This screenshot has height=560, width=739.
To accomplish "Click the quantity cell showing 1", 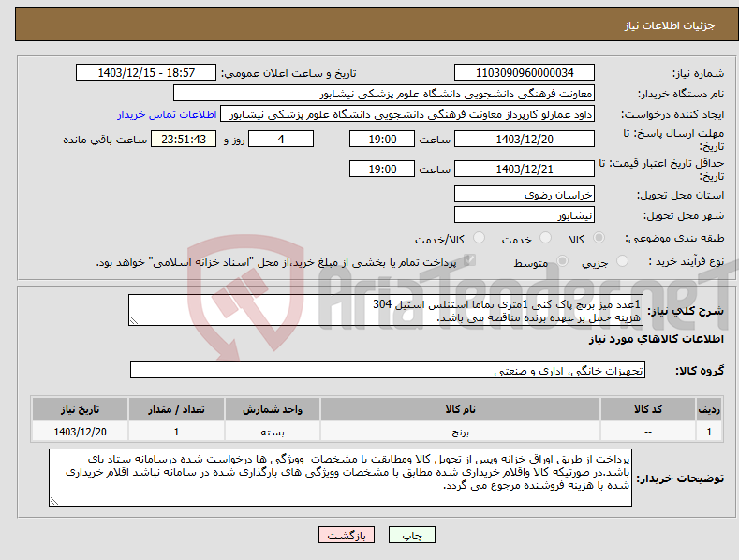I will click(176, 432).
